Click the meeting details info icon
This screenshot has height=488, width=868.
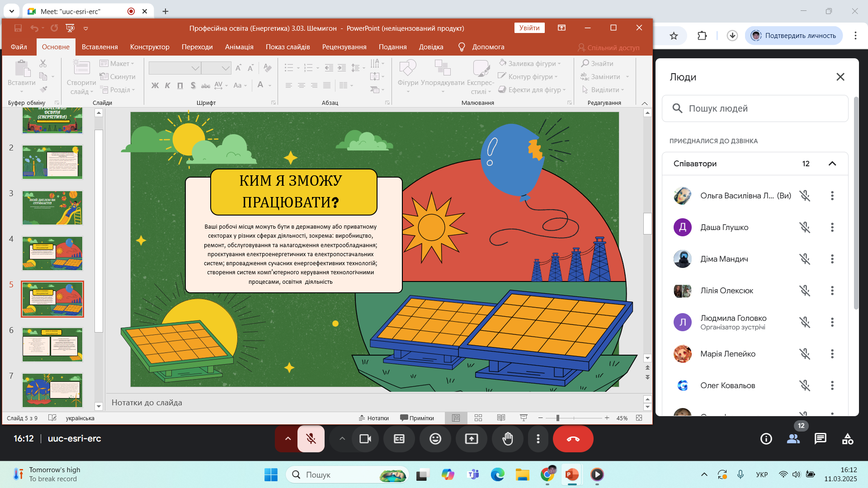pos(766,439)
